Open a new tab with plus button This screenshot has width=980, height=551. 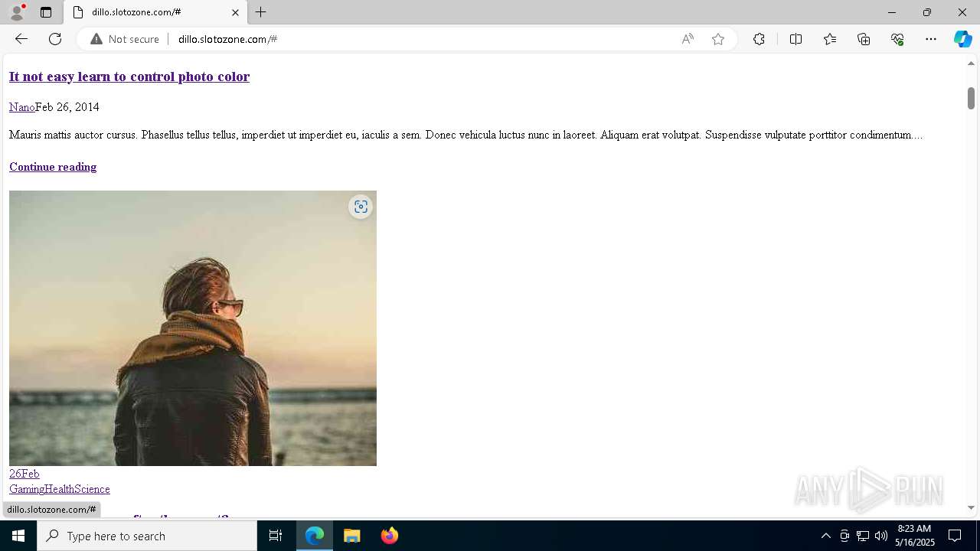coord(261,12)
